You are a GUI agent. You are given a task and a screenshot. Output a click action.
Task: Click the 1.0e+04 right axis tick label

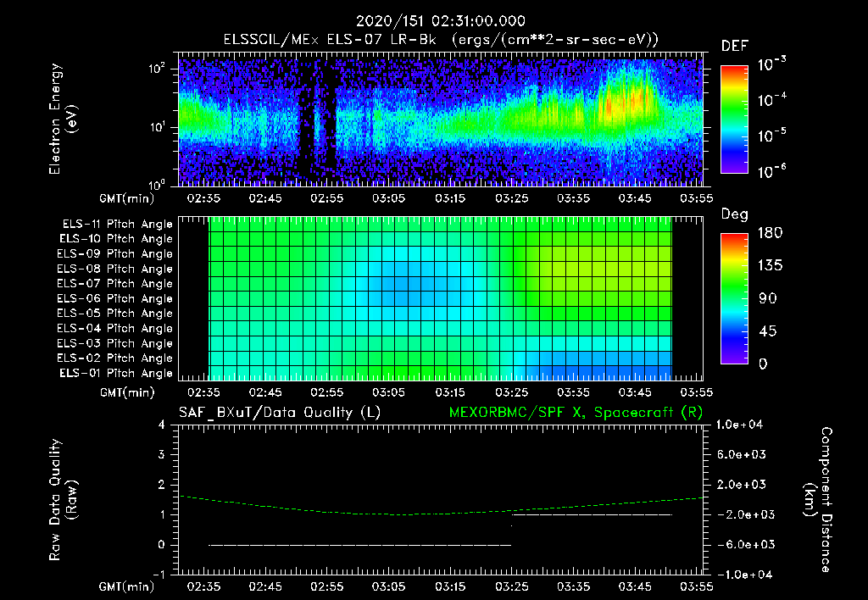(739, 425)
